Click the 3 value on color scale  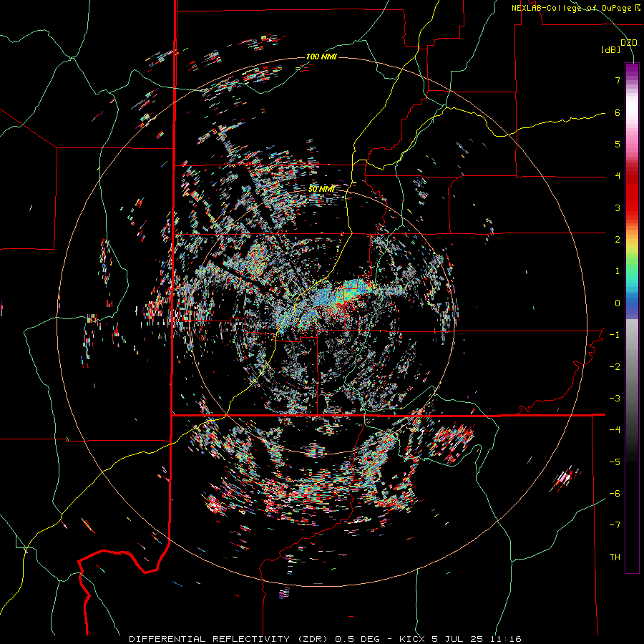click(618, 208)
